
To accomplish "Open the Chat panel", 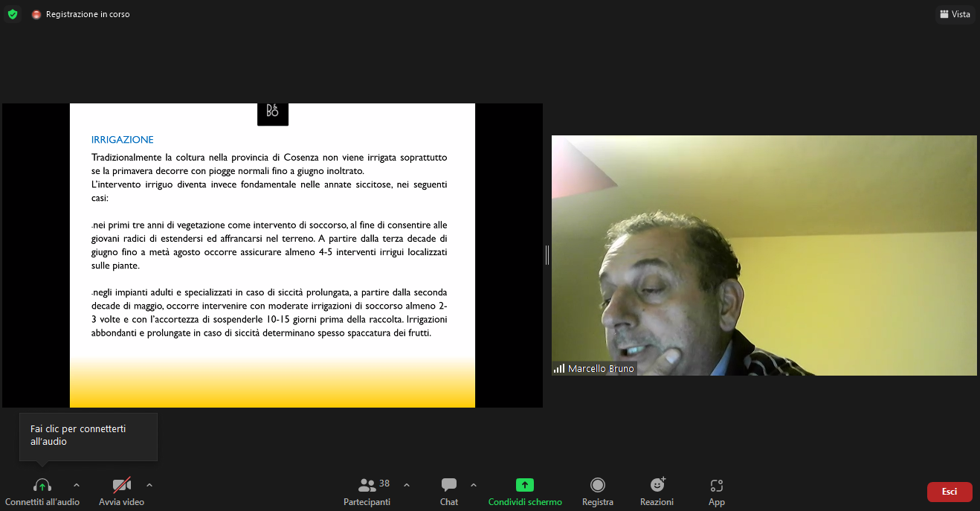I will pyautogui.click(x=449, y=492).
